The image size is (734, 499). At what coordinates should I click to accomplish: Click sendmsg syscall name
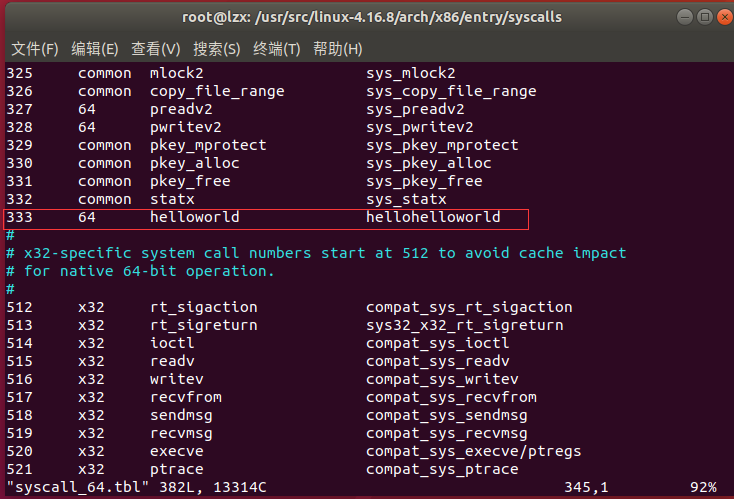[x=181, y=416]
